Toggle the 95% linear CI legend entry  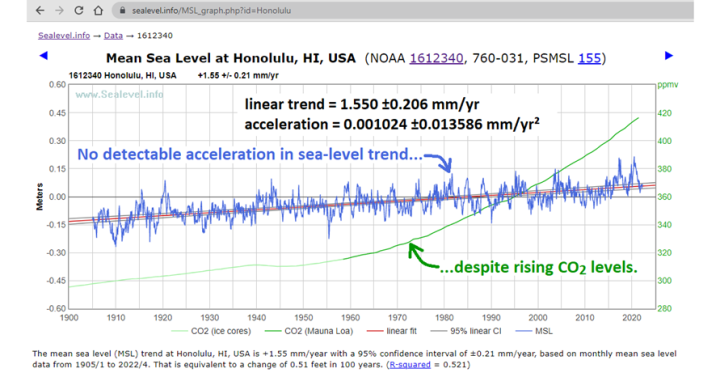(x=466, y=331)
